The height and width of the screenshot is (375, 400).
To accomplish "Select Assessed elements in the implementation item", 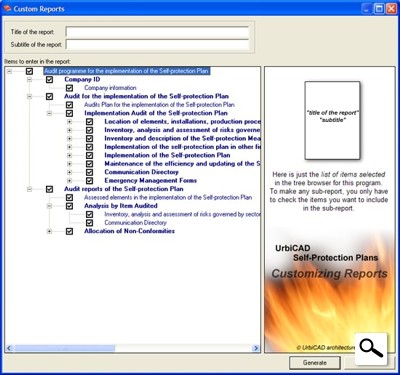I will [x=168, y=197].
